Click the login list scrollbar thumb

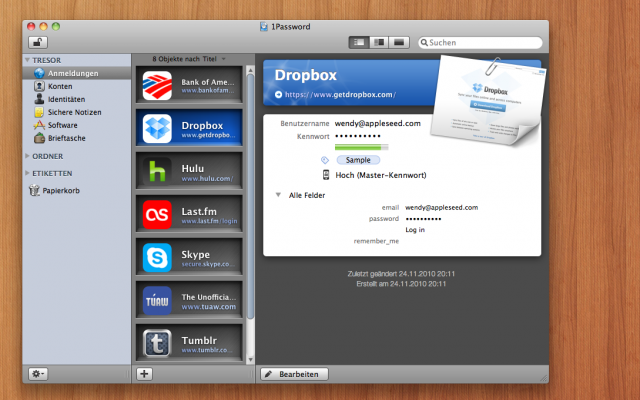(251, 196)
